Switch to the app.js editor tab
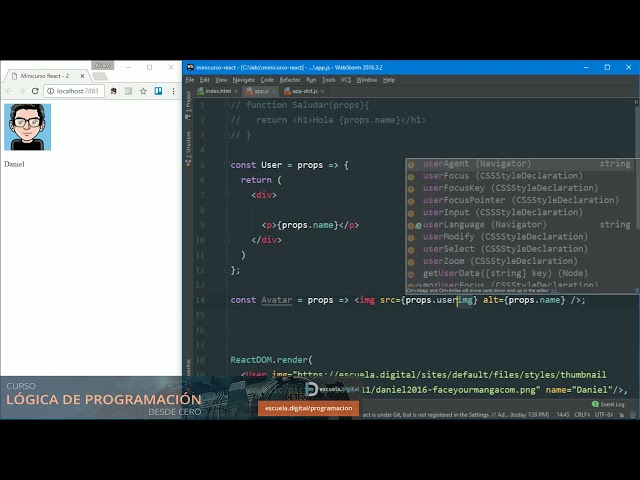The image size is (640, 480). [260, 91]
